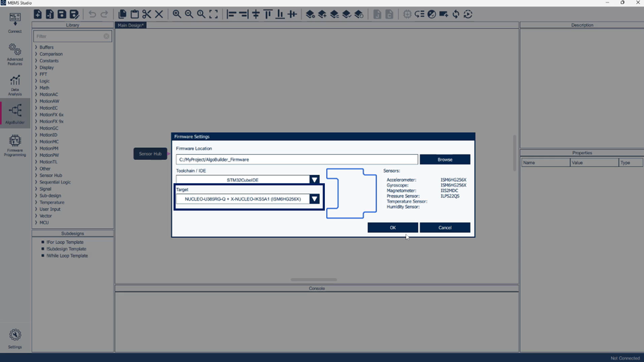644x362 pixels.
Task: Click the Type column header in Properties
Action: 631,163
